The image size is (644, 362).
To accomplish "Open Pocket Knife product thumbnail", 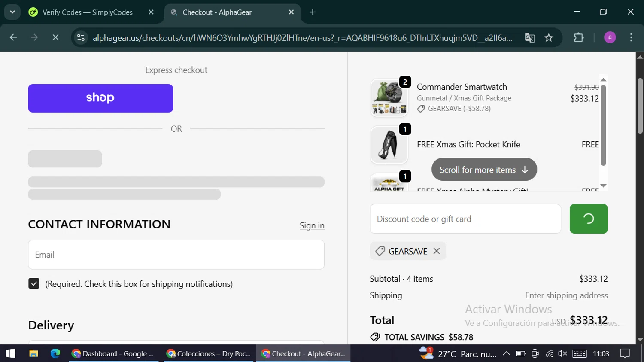I will click(x=389, y=145).
